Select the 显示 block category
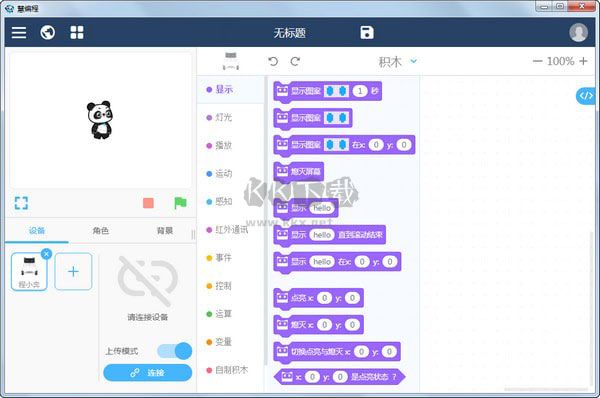The height and width of the screenshot is (398, 600). (230, 90)
